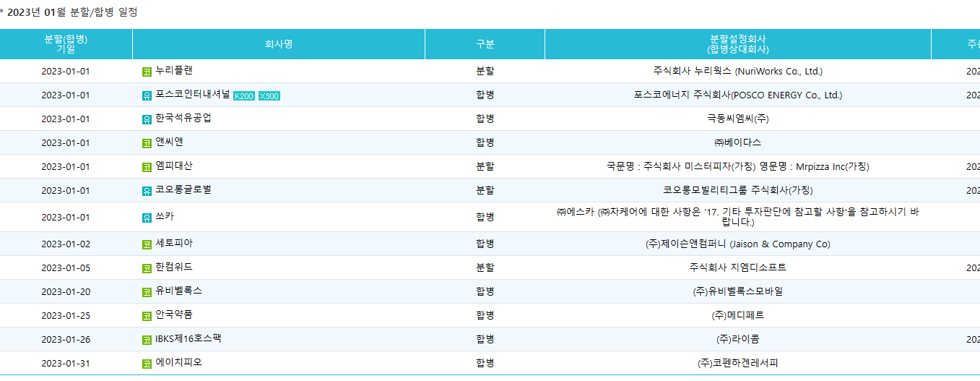
Task: Select the '포스코에너지 주식회사(POSCO ENERGY Co., Ltd.)' cell
Action: point(738,95)
